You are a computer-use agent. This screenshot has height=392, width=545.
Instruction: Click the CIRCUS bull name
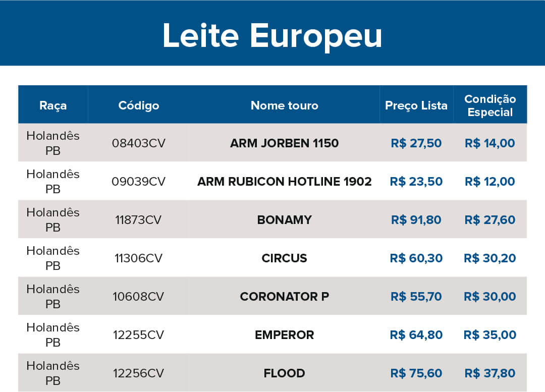pyautogui.click(x=285, y=258)
